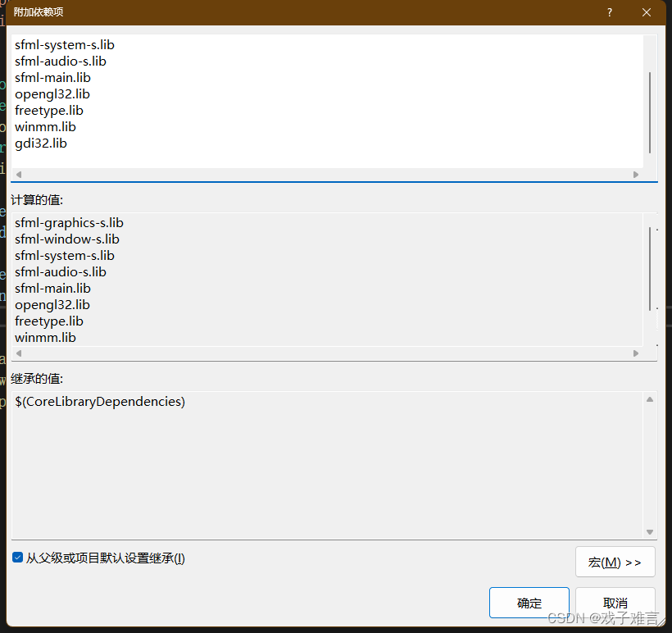Place cursor on opengl32.lib in top edit box
Viewport: 672px width, 633px height.
(52, 94)
